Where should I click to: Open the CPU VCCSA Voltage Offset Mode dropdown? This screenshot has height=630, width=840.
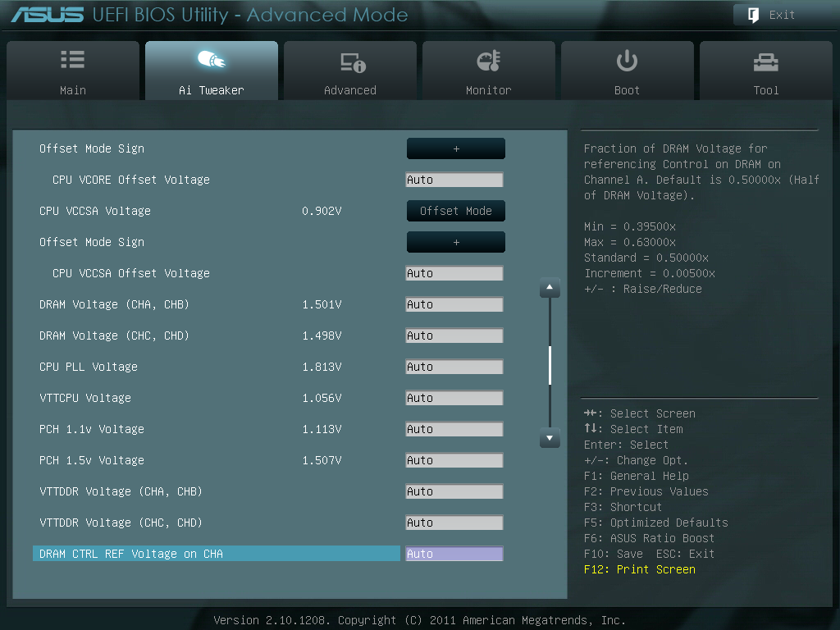[456, 211]
